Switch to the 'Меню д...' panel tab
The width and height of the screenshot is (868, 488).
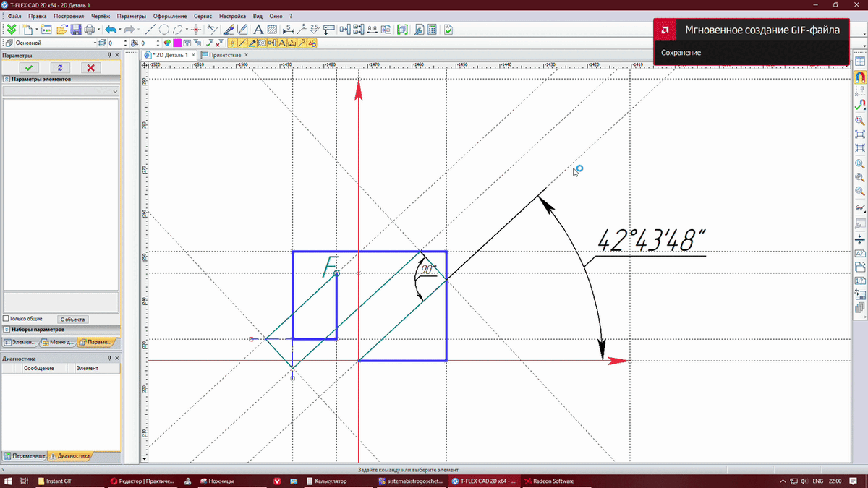[58, 342]
